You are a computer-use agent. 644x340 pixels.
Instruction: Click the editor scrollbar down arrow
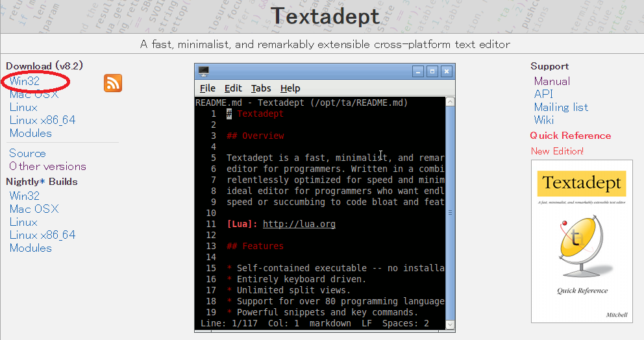coord(450,324)
